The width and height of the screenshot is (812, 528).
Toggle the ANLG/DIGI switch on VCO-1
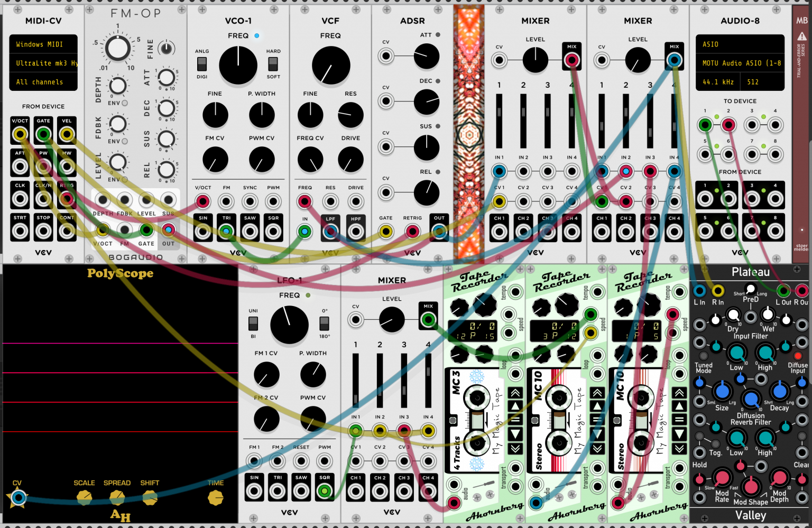[x=202, y=64]
